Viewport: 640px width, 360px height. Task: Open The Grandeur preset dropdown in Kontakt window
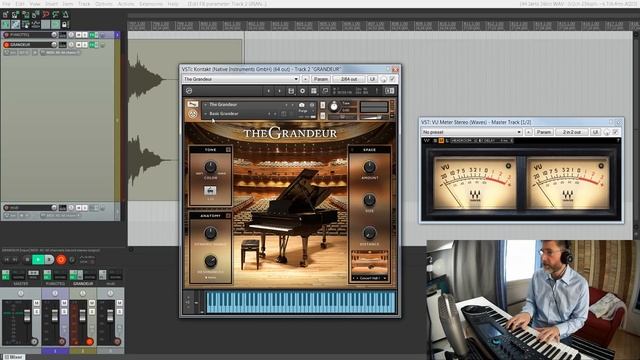[x=241, y=79]
